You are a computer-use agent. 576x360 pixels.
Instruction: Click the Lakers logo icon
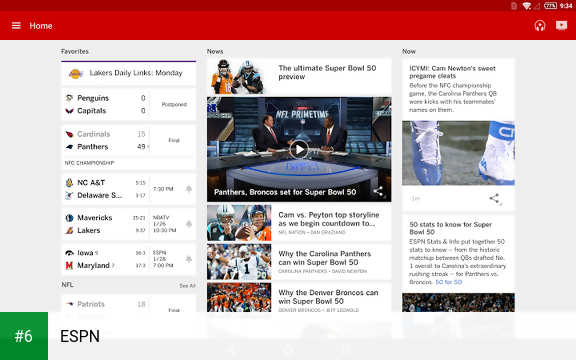pyautogui.click(x=76, y=73)
